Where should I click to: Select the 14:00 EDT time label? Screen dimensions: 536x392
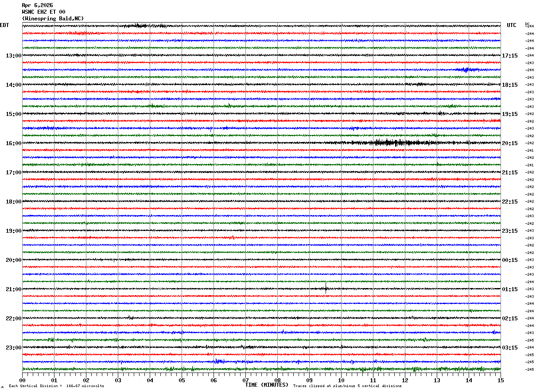coord(13,85)
